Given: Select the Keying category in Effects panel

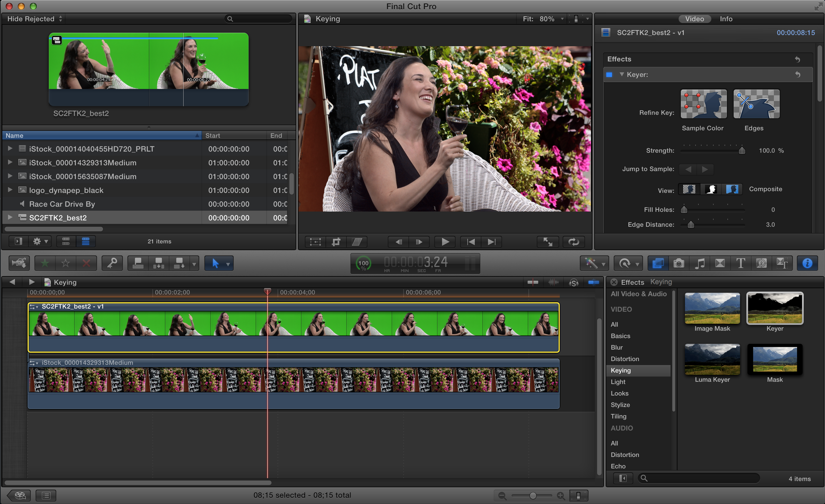Looking at the screenshot, I should click(x=621, y=370).
